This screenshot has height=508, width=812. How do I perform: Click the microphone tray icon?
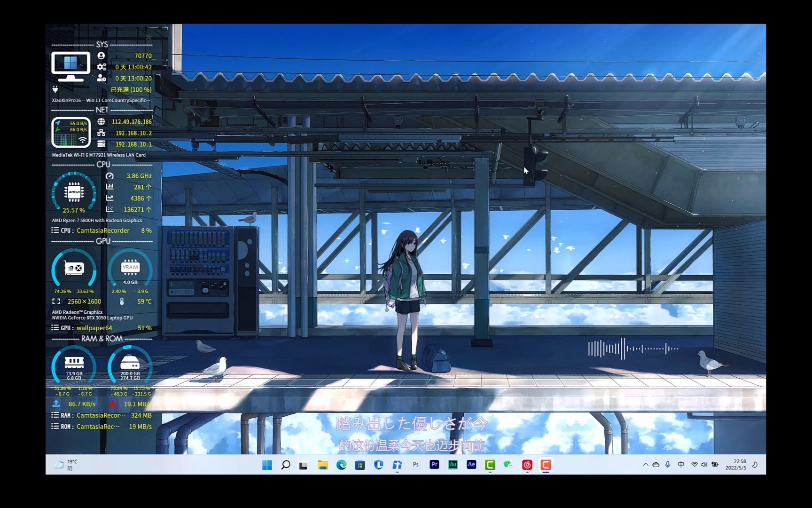(x=668, y=465)
